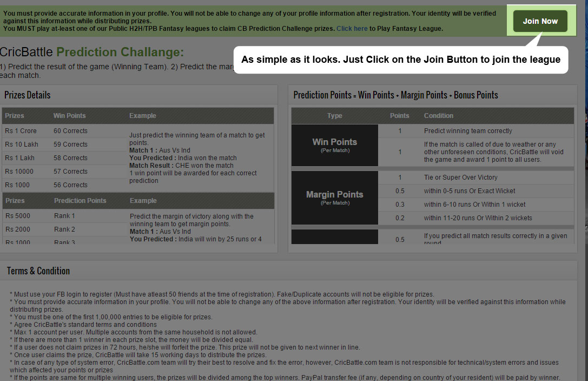Screen dimensions: 588x381
Task: Click the 'Max 1 account per user' term
Action: point(134,332)
